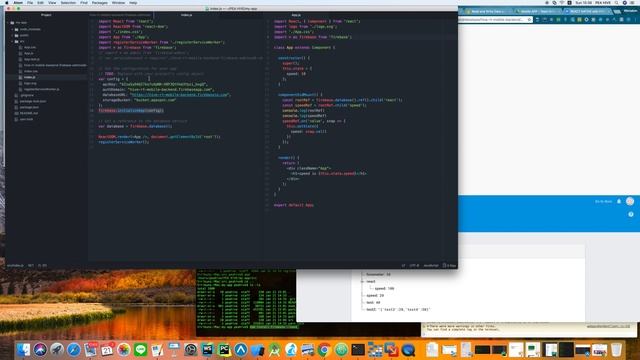The width and height of the screenshot is (640, 360).
Task: Open Apple menu
Action: [7, 3]
